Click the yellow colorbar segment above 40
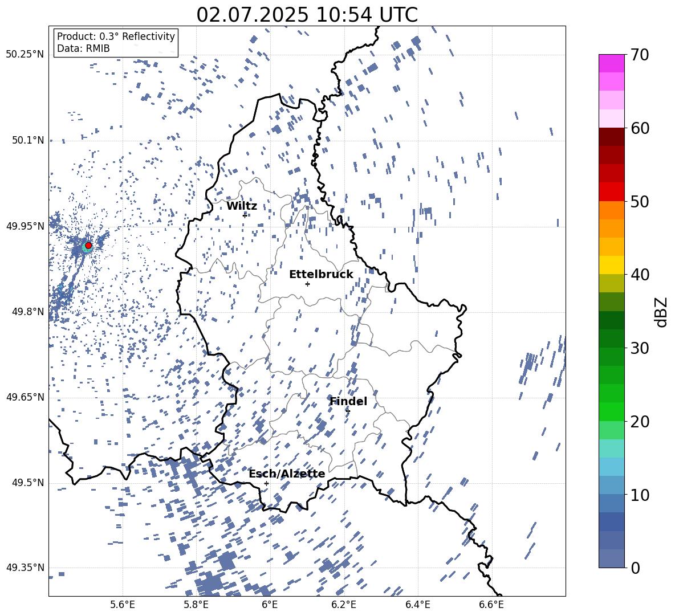The height and width of the screenshot is (616, 675). [611, 265]
